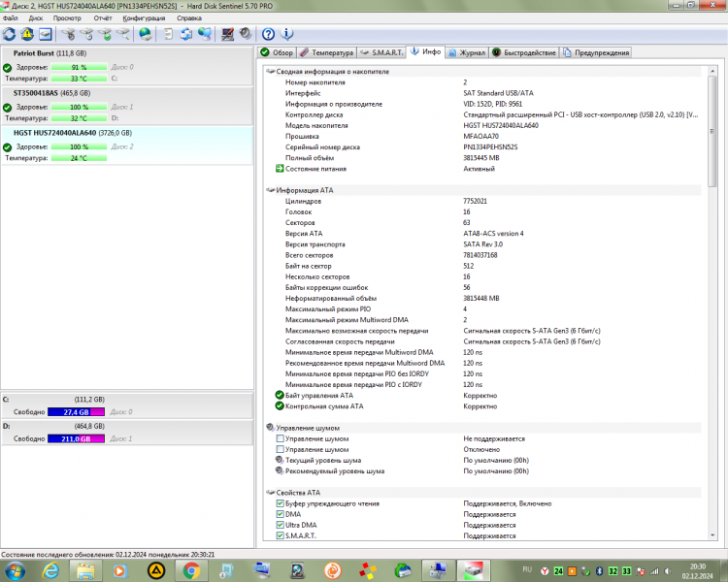The height and width of the screenshot is (582, 728).
Task: Click the speaker acoustic toolbar icon
Action: point(246,34)
